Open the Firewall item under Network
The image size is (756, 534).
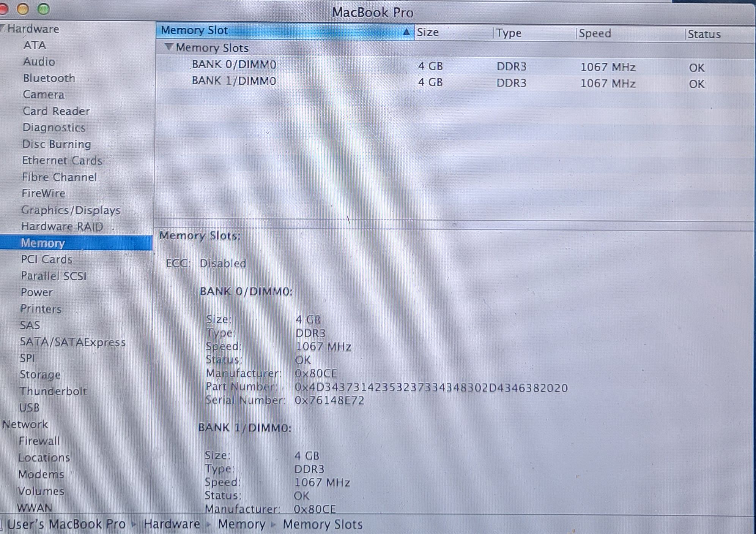pos(39,441)
